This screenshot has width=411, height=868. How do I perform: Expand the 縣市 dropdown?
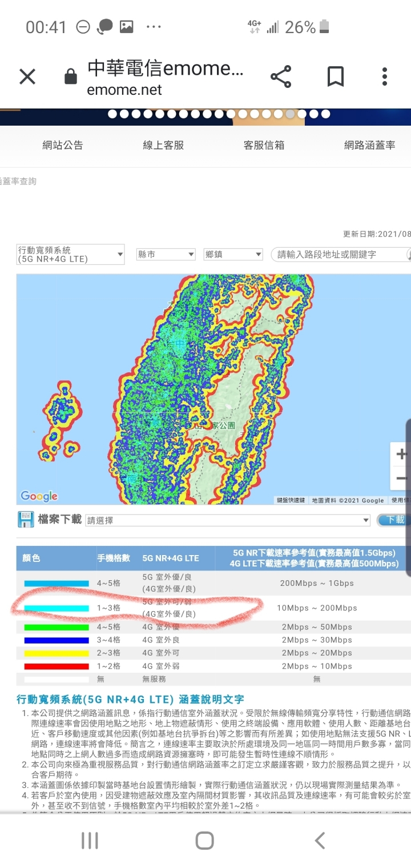click(x=166, y=254)
